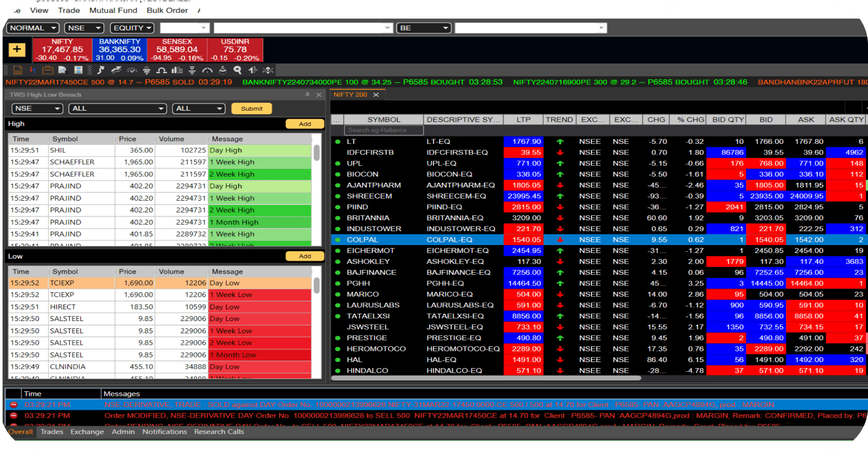Click the green dot beside HINDALCO
This screenshot has height=452, width=868.
click(x=338, y=370)
